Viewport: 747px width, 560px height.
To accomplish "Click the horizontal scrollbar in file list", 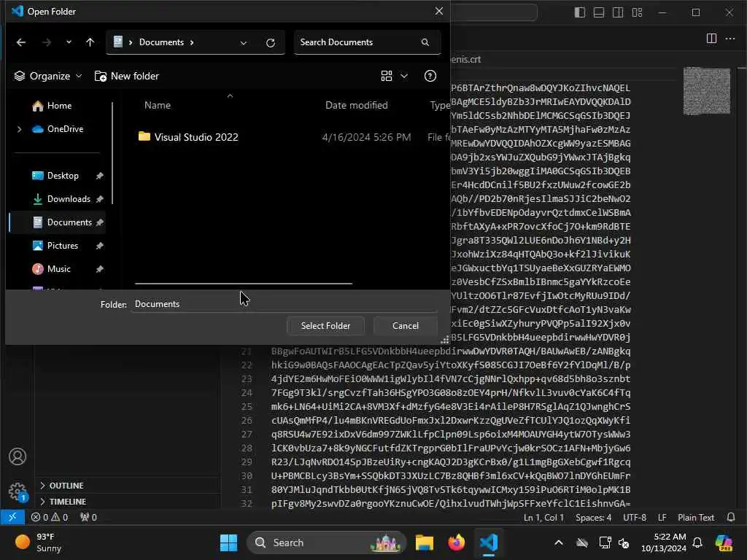I will pyautogui.click(x=244, y=284).
